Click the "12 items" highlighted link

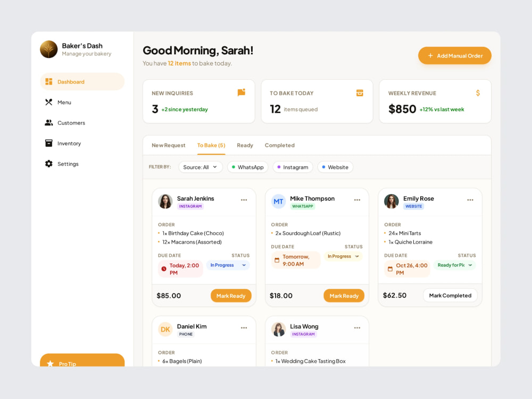(179, 63)
